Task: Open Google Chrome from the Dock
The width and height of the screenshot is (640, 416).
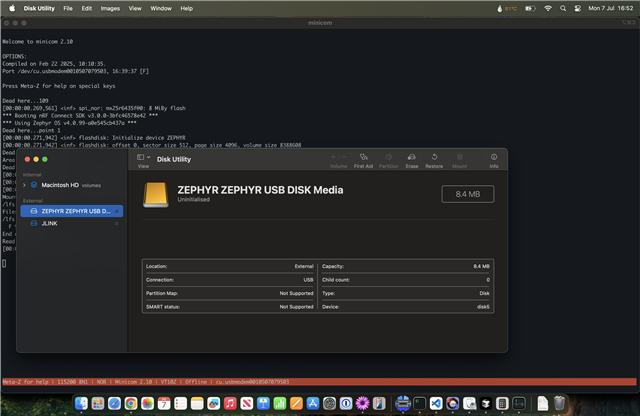Action: click(131, 403)
